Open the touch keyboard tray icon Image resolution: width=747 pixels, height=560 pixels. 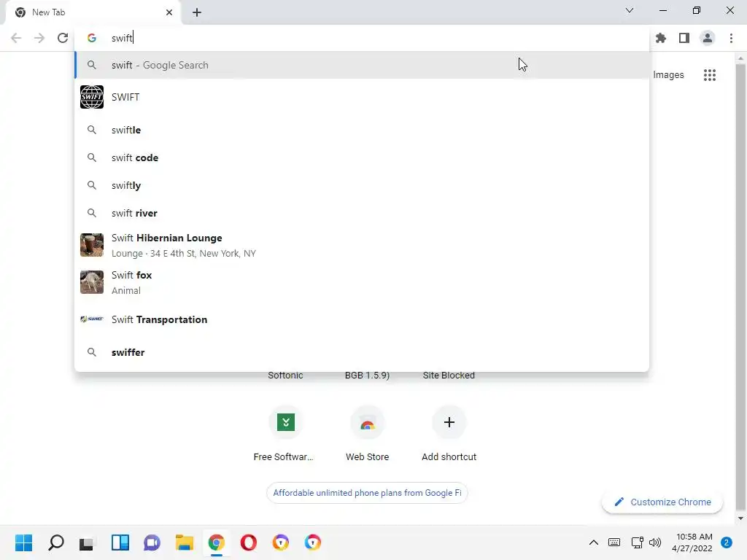614,542
